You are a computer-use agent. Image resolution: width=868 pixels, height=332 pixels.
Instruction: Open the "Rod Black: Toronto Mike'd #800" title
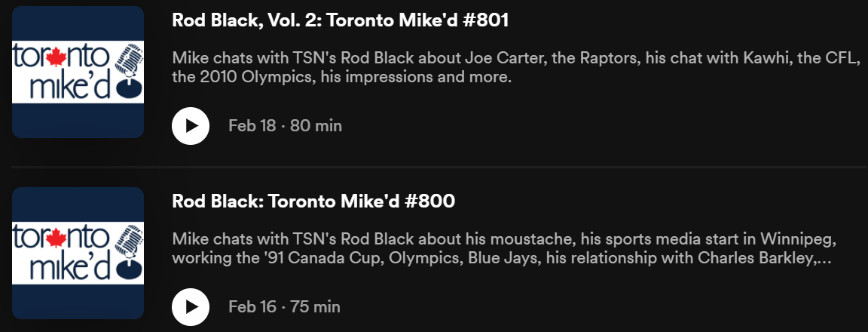point(313,201)
